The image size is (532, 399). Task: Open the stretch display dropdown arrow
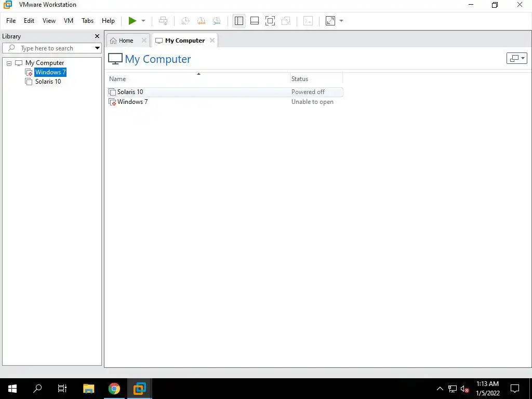[341, 21]
